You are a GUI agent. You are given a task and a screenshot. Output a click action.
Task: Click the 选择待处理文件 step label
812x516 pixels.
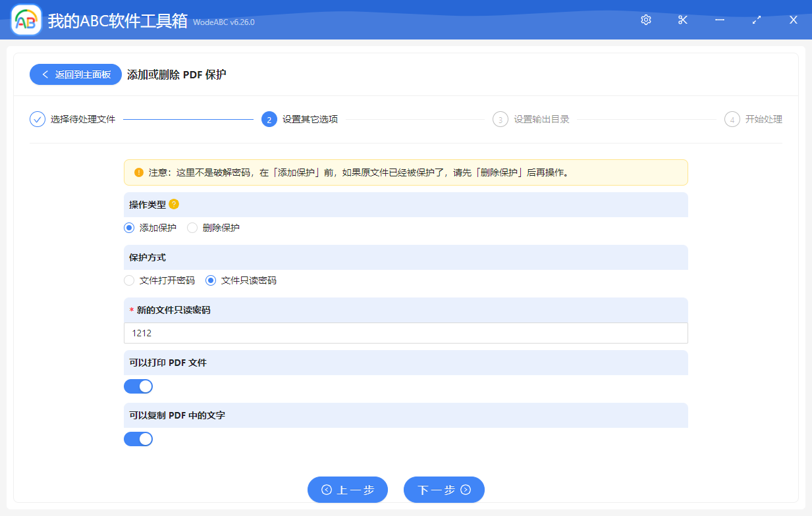(82, 119)
